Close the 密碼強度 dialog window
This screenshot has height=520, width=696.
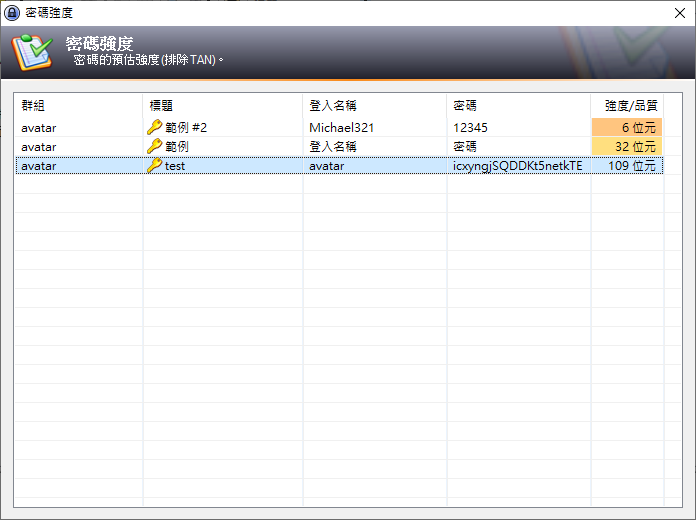680,13
